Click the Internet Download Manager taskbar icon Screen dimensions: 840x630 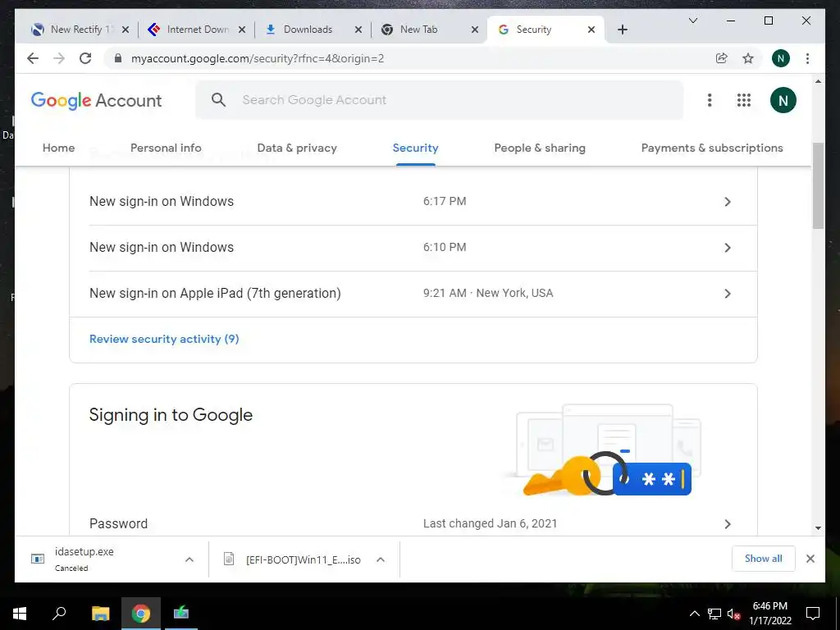181,614
